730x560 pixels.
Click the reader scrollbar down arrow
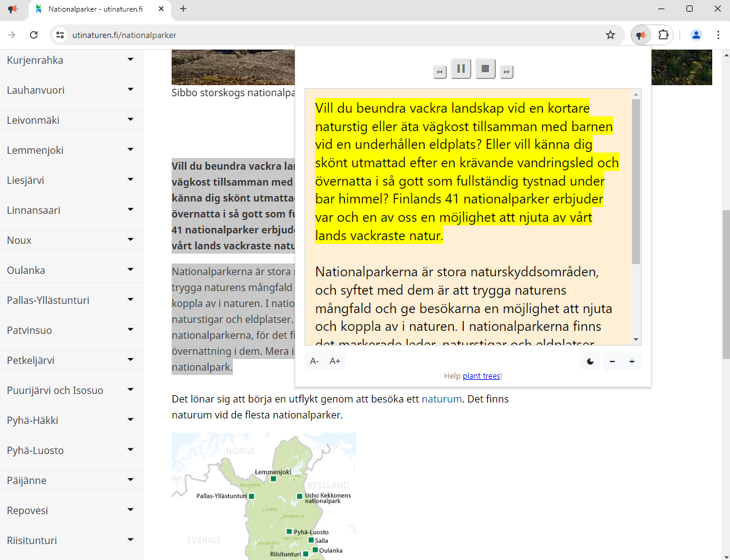pos(636,340)
